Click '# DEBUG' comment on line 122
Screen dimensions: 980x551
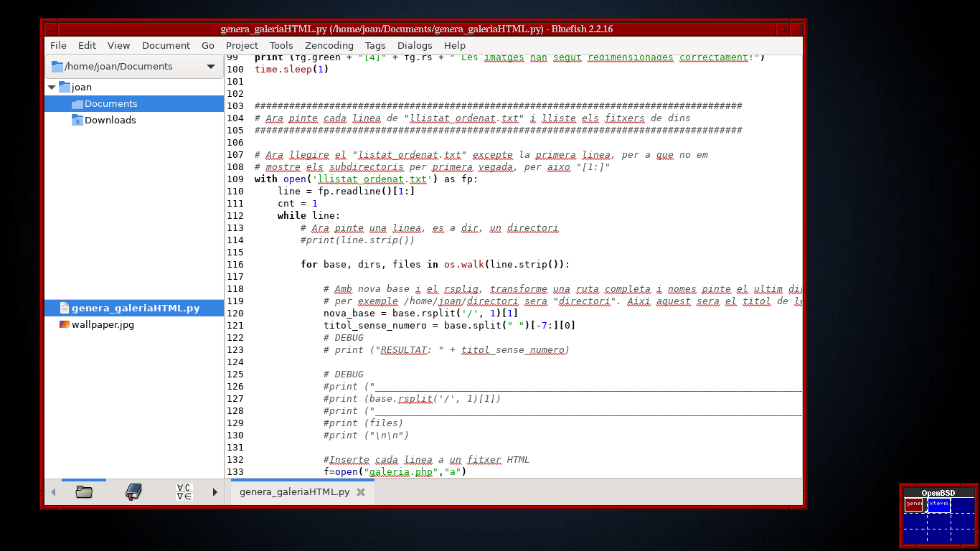(344, 338)
